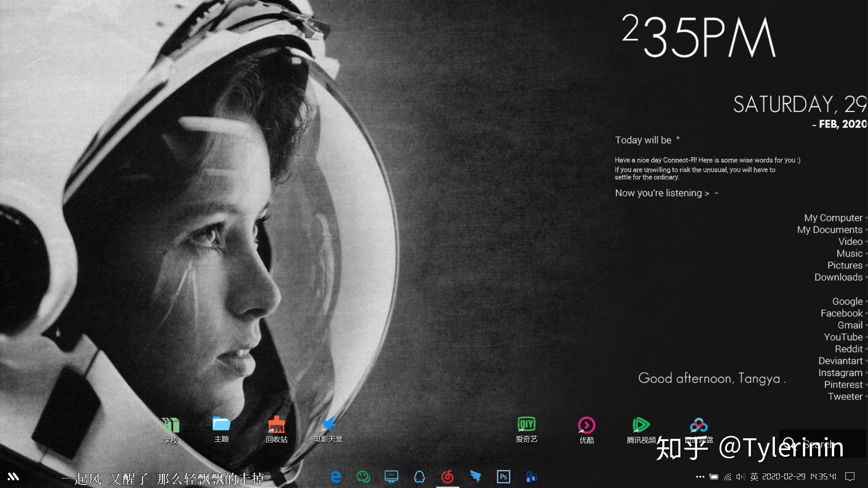The height and width of the screenshot is (488, 868).
Task: Open the Wi-Fi network tray icon
Action: click(x=727, y=477)
